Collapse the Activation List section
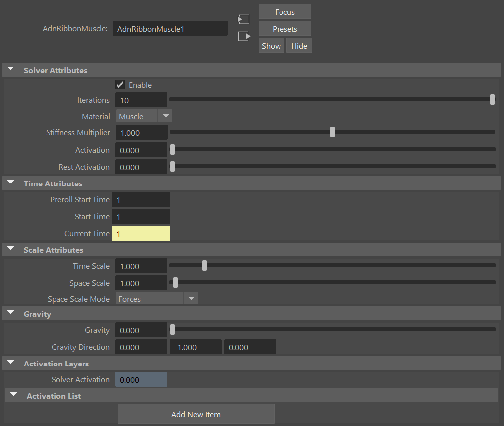504x426 pixels. [13, 395]
